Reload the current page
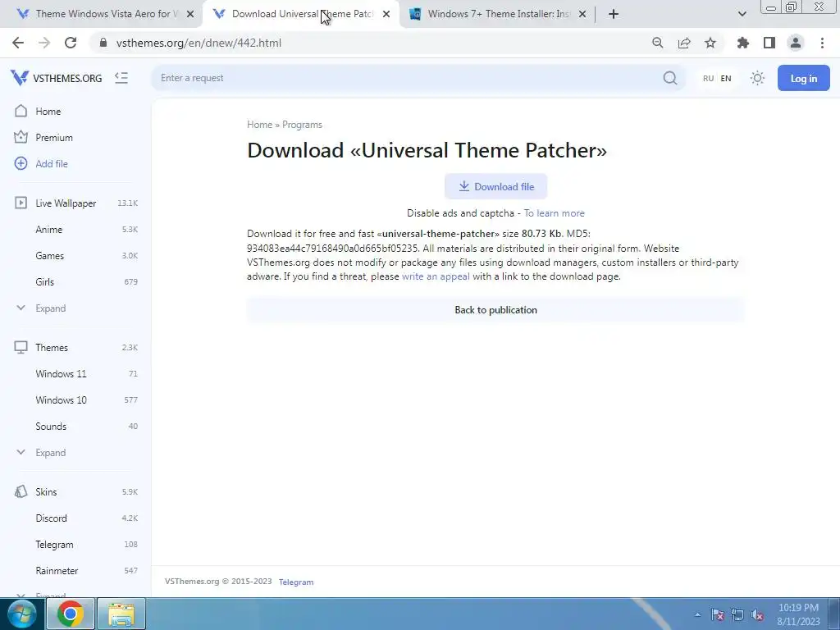 click(x=71, y=43)
